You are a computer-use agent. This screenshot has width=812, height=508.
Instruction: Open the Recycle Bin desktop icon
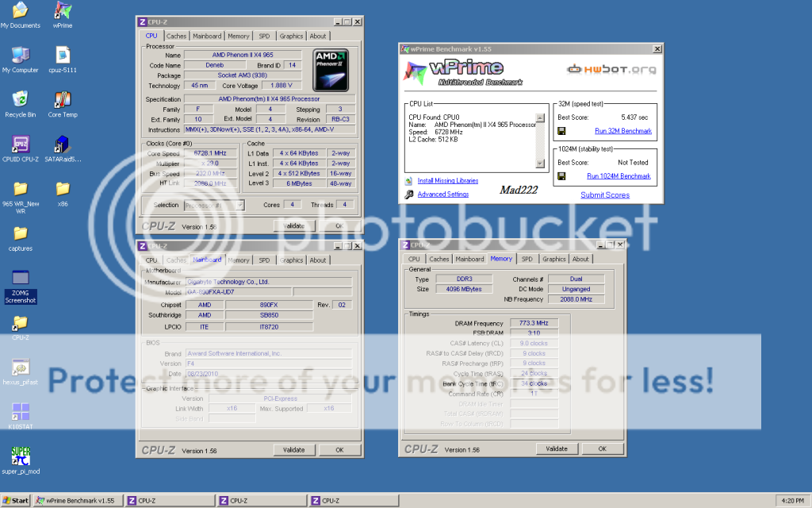(21, 100)
